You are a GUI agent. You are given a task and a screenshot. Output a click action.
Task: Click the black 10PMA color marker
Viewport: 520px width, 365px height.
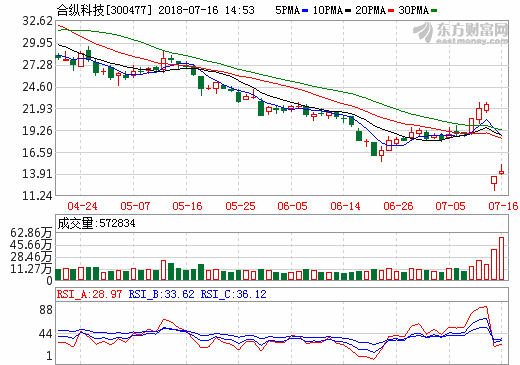point(348,11)
